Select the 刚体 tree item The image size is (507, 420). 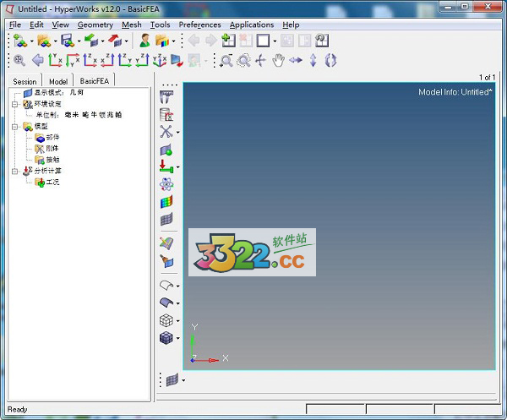[46, 149]
